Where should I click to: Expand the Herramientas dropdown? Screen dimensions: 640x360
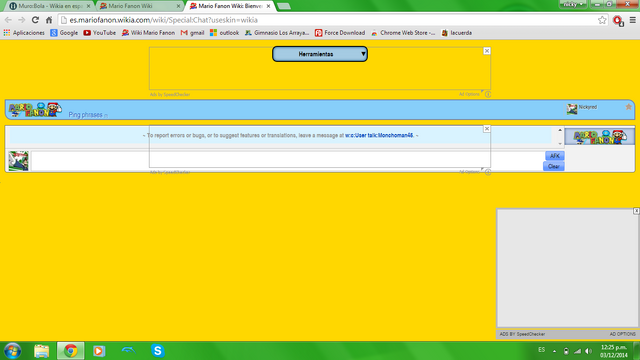320,54
